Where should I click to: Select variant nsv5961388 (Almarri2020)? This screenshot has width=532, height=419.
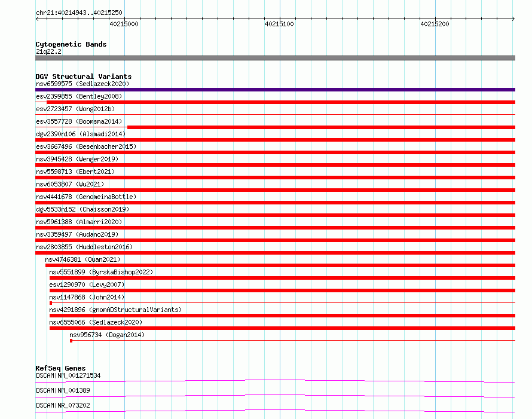pos(79,222)
